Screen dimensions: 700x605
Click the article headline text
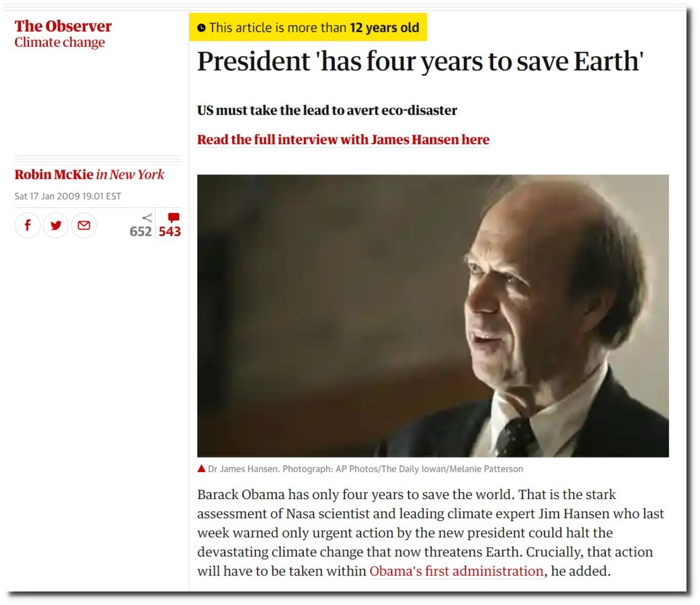tap(420, 61)
